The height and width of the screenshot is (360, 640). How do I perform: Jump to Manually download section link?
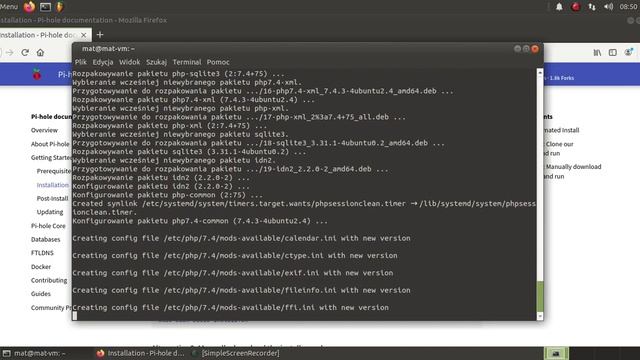click(573, 171)
